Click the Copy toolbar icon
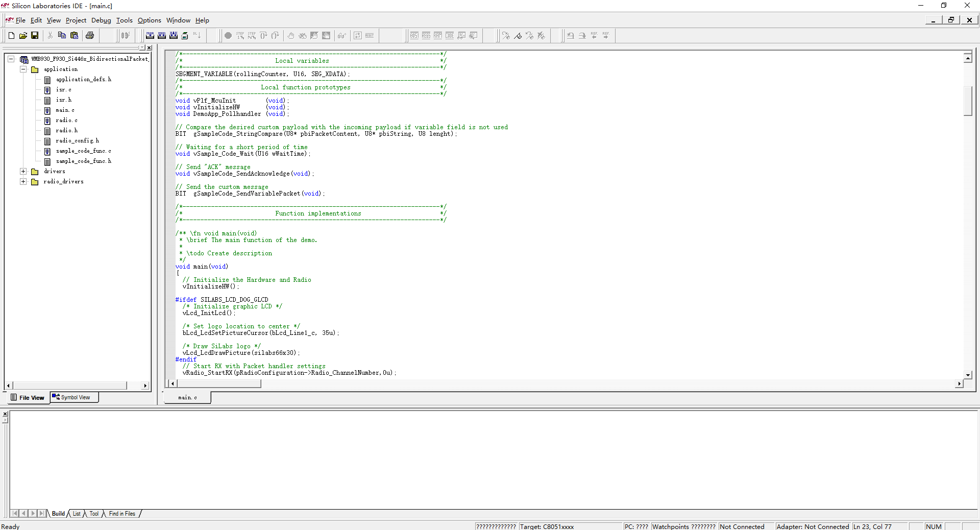 (x=62, y=35)
